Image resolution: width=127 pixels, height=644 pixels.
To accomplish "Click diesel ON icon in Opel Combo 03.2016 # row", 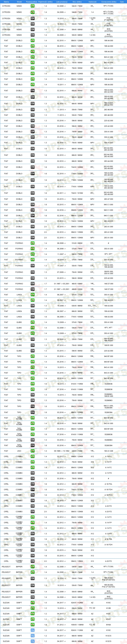I will [33, 478].
